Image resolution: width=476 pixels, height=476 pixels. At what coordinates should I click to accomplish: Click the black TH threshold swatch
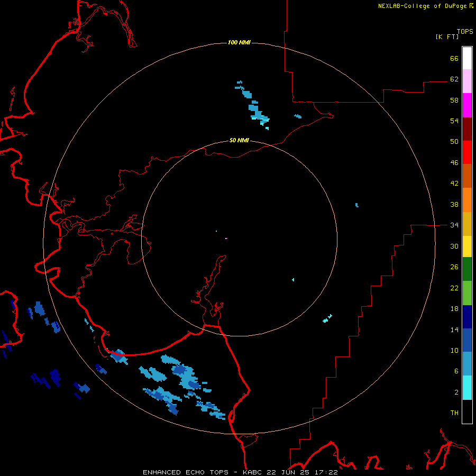coord(467,411)
